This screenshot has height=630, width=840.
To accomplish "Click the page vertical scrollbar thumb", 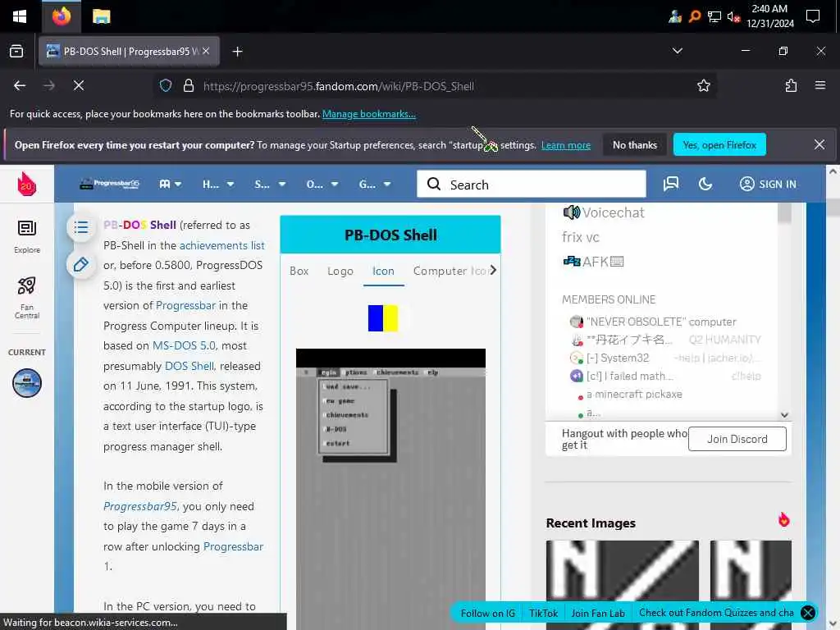I will (833, 208).
